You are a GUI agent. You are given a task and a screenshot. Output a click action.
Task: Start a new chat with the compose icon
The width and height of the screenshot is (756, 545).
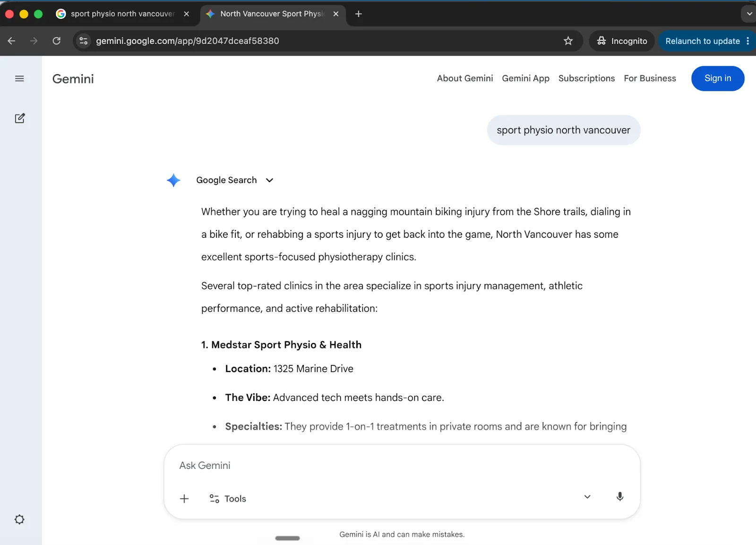click(19, 118)
